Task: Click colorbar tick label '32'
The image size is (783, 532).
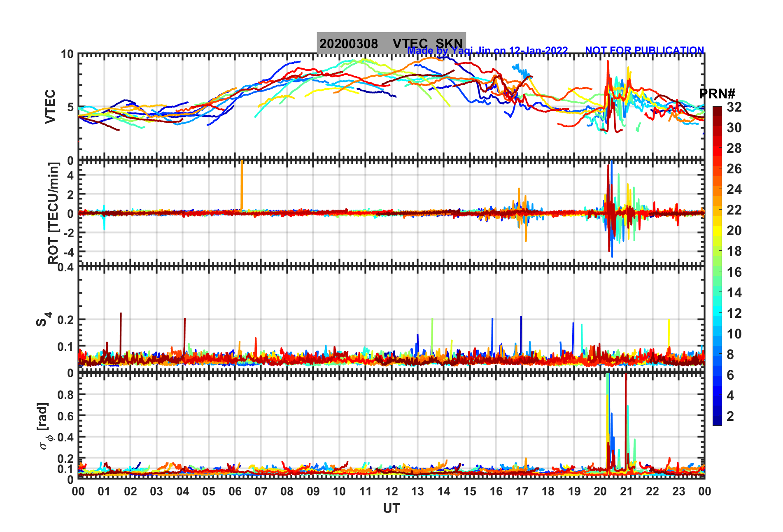Action: (x=734, y=107)
